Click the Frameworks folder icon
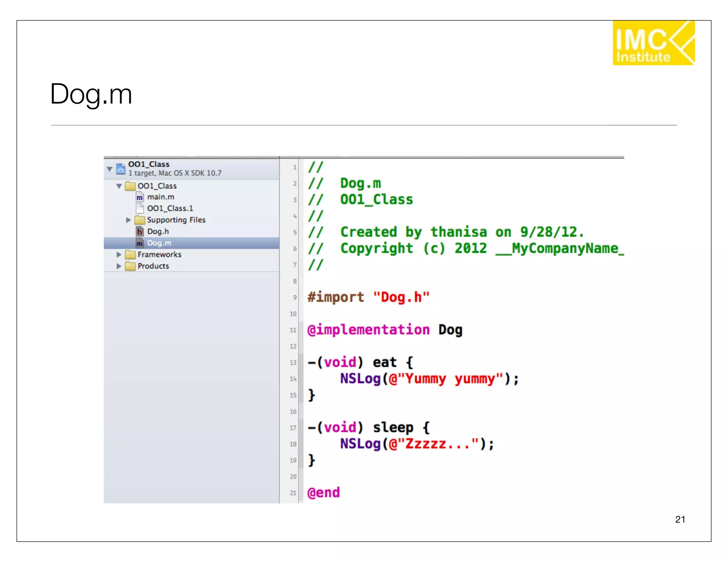 click(x=130, y=255)
